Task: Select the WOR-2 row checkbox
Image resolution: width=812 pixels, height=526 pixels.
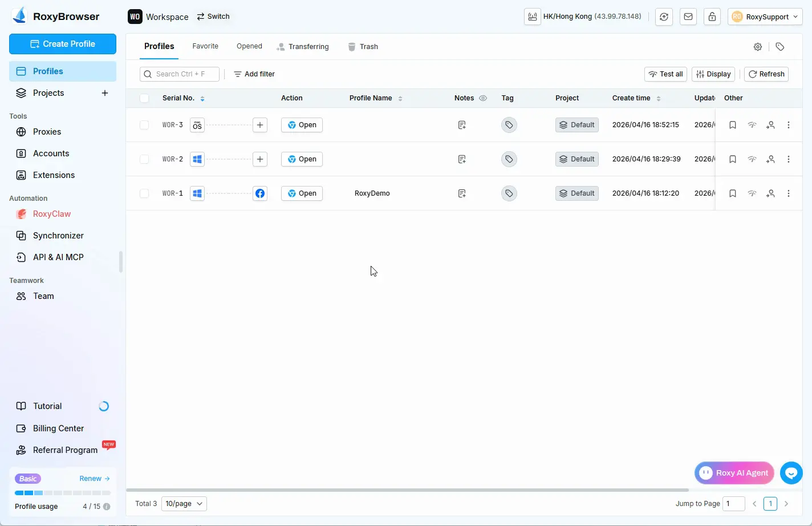Action: (x=144, y=159)
